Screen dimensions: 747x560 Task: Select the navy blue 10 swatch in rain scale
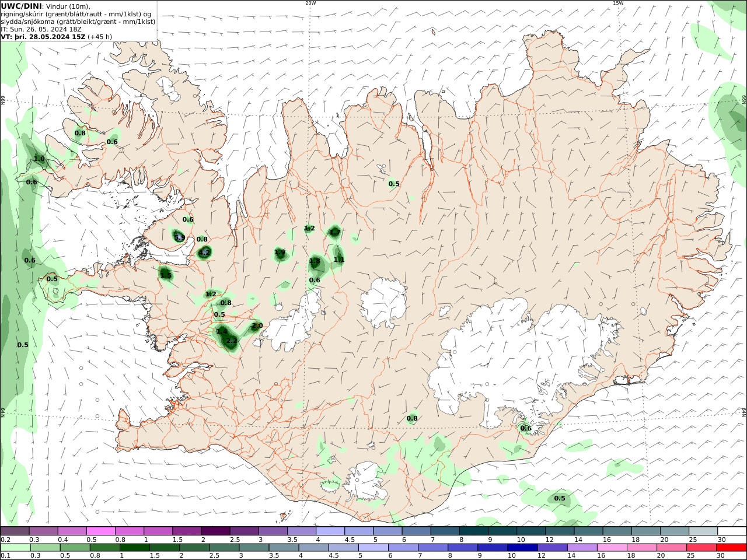pyautogui.click(x=522, y=547)
